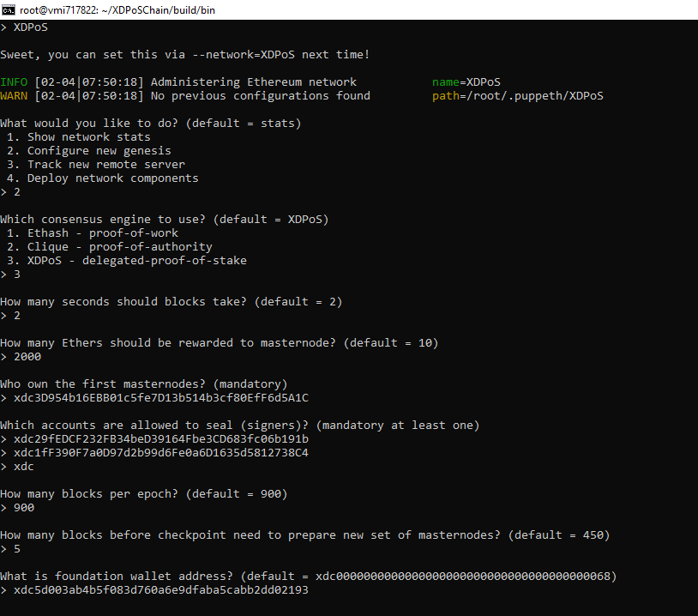Click the 'Show network stats' option line

[88, 137]
